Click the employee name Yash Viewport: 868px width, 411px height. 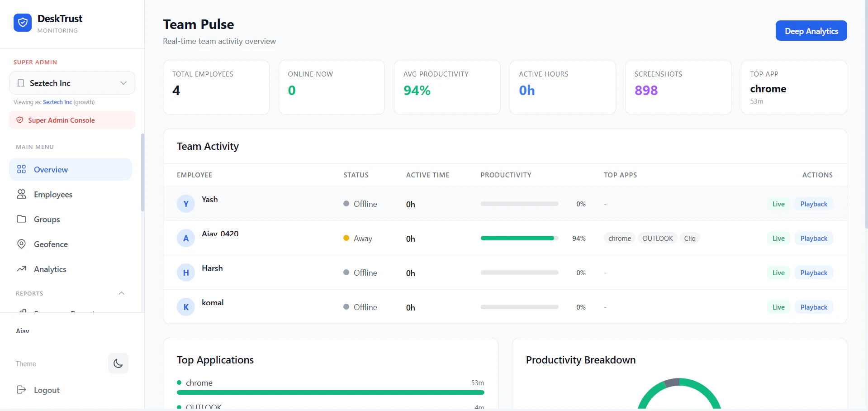click(x=210, y=199)
